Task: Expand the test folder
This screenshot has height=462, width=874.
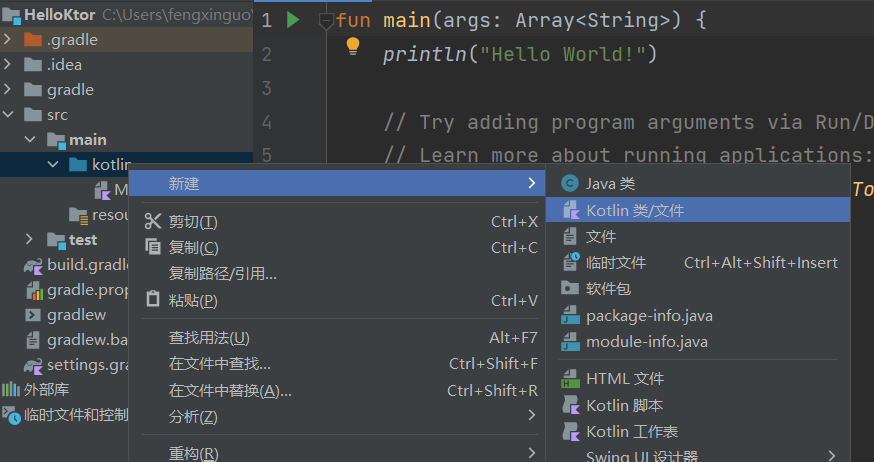Action: point(31,240)
